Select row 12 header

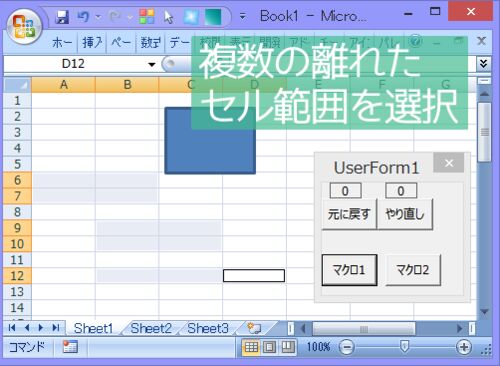17,276
